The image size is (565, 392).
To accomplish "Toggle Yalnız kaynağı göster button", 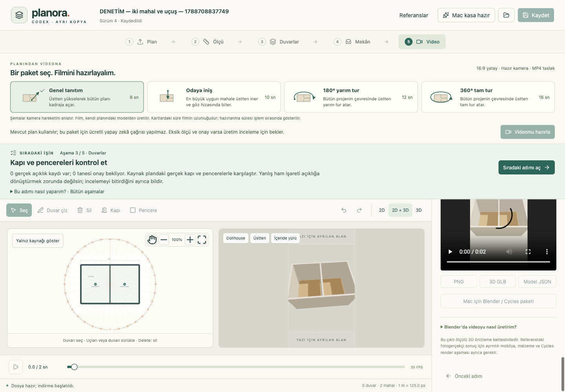I will point(38,241).
